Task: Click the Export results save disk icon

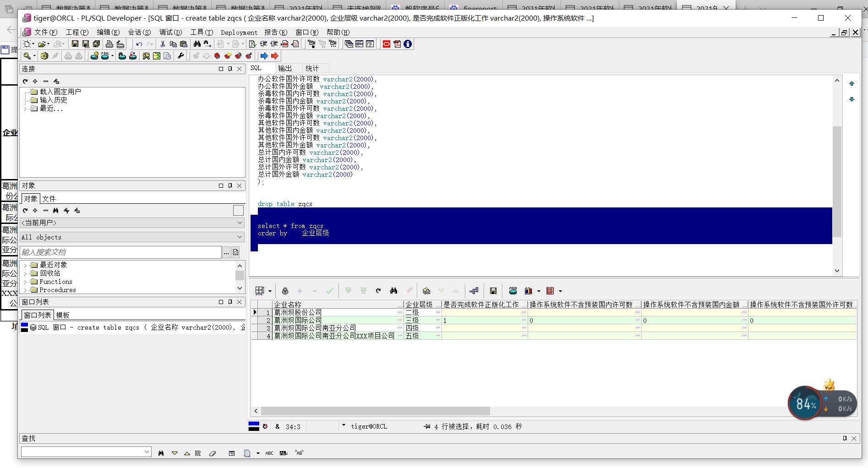Action: point(493,291)
